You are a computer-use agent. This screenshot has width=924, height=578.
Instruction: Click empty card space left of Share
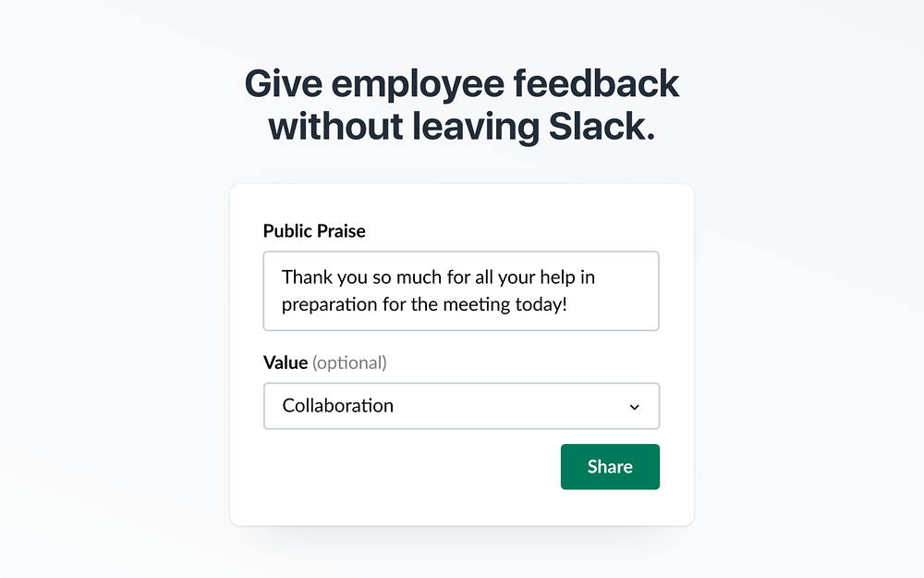[407, 466]
